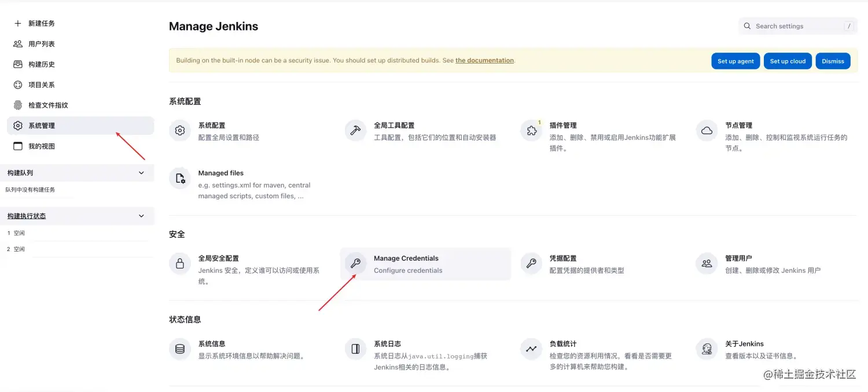This screenshot has height=392, width=868.
Task: Open the Managed files title link
Action: [x=221, y=173]
